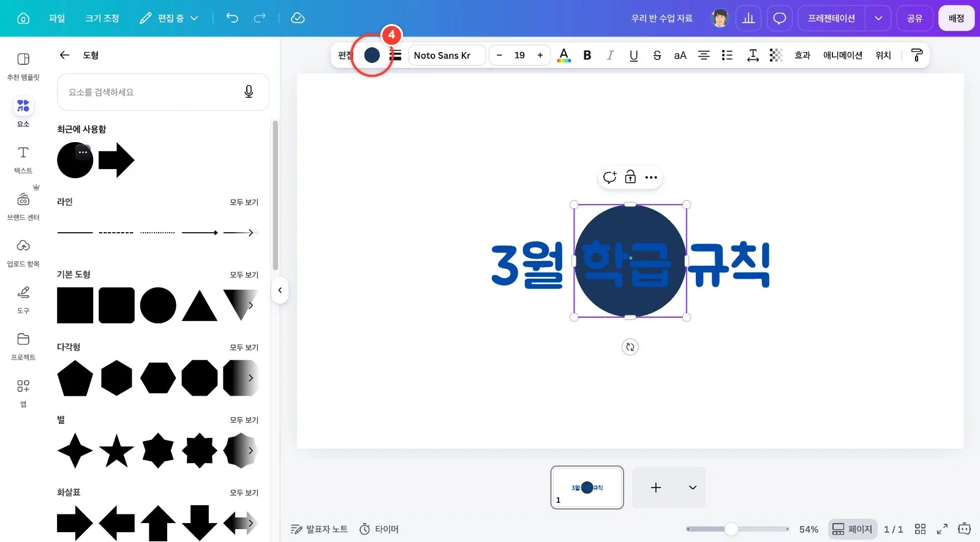The image size is (980, 542).
Task: Open the 발표자 노트 presenter notes
Action: (x=319, y=529)
